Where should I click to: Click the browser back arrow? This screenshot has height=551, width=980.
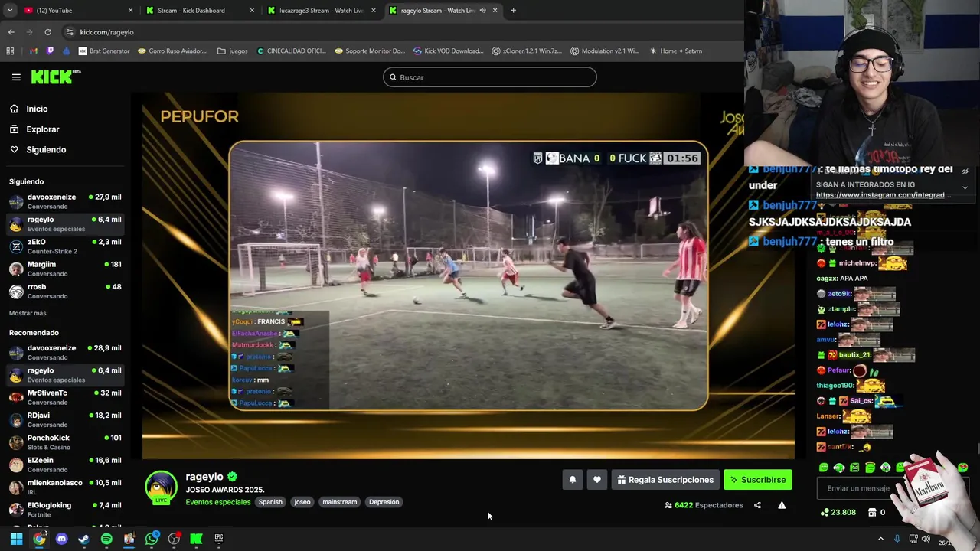coord(11,32)
